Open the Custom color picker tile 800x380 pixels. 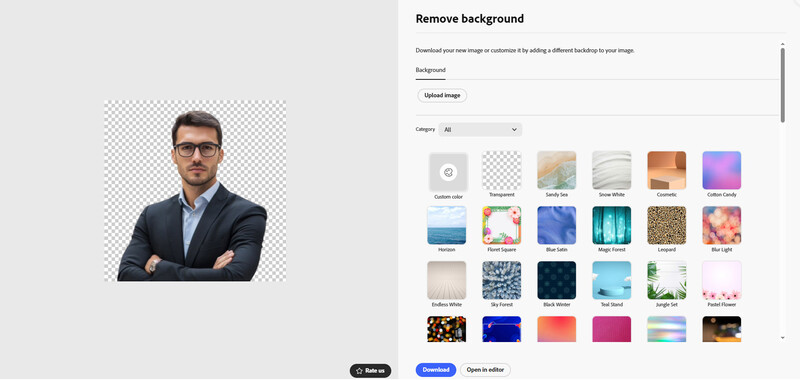click(x=448, y=172)
